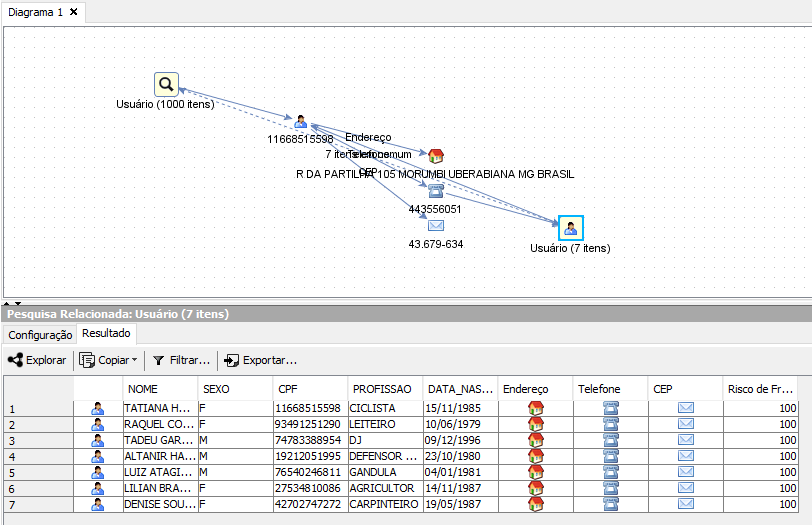Switch to the Configuração tab
This screenshot has height=525, width=812.
[x=40, y=335]
